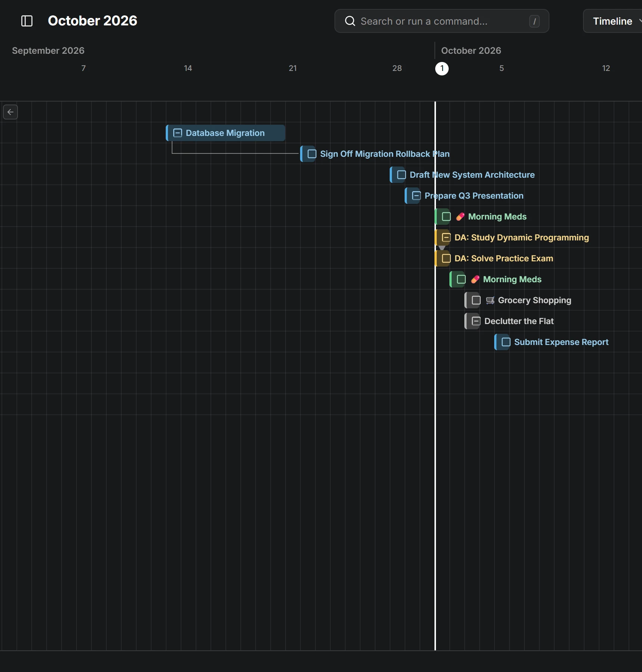This screenshot has height=672, width=642.
Task: Tick the second Morning Meds checkbox
Action: (x=461, y=279)
